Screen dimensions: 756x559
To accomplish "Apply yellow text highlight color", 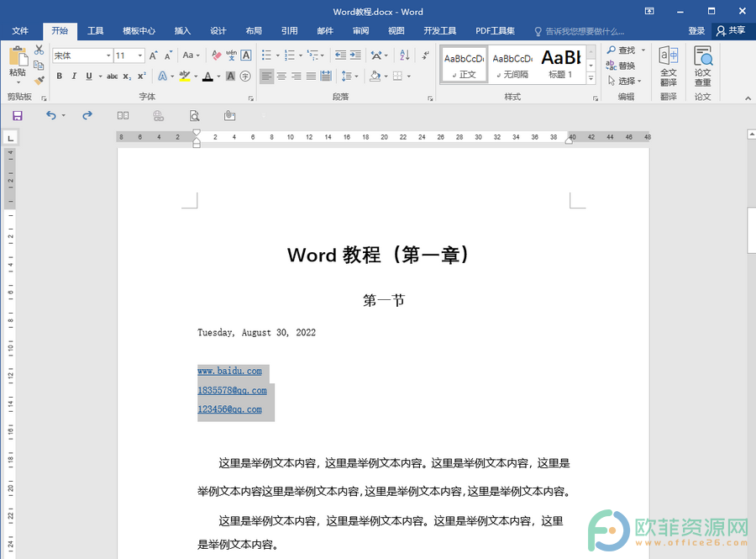I will point(185,76).
